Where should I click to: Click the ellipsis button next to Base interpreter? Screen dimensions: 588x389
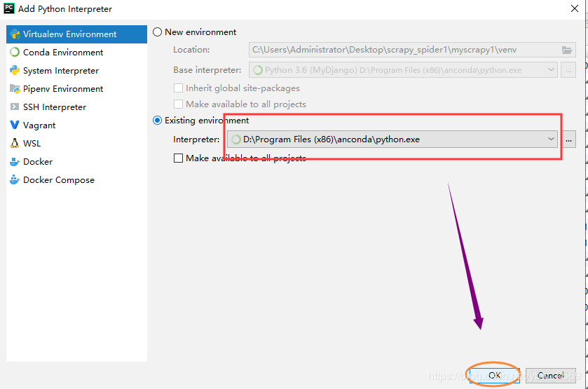coord(568,70)
